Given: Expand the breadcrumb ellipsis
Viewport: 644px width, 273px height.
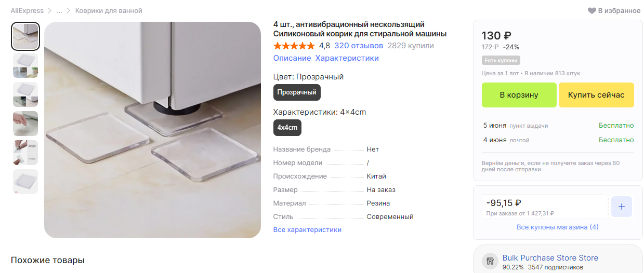Looking at the screenshot, I should click(x=59, y=11).
